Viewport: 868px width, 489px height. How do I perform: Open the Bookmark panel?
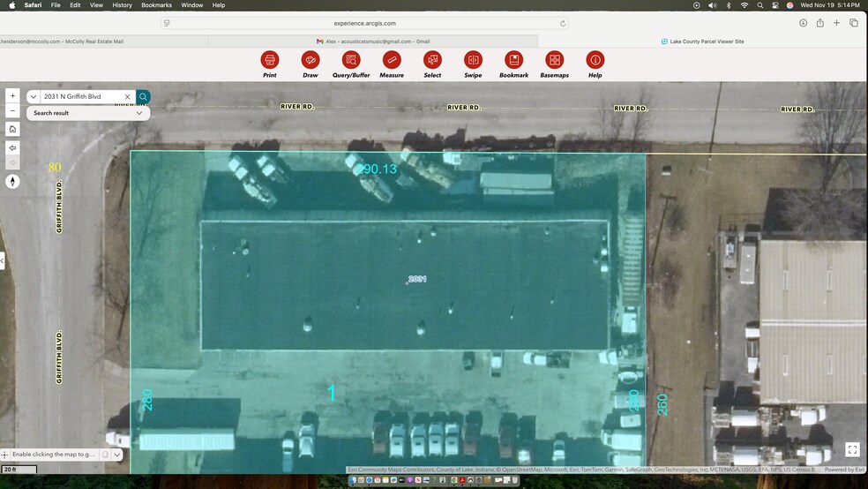(513, 60)
